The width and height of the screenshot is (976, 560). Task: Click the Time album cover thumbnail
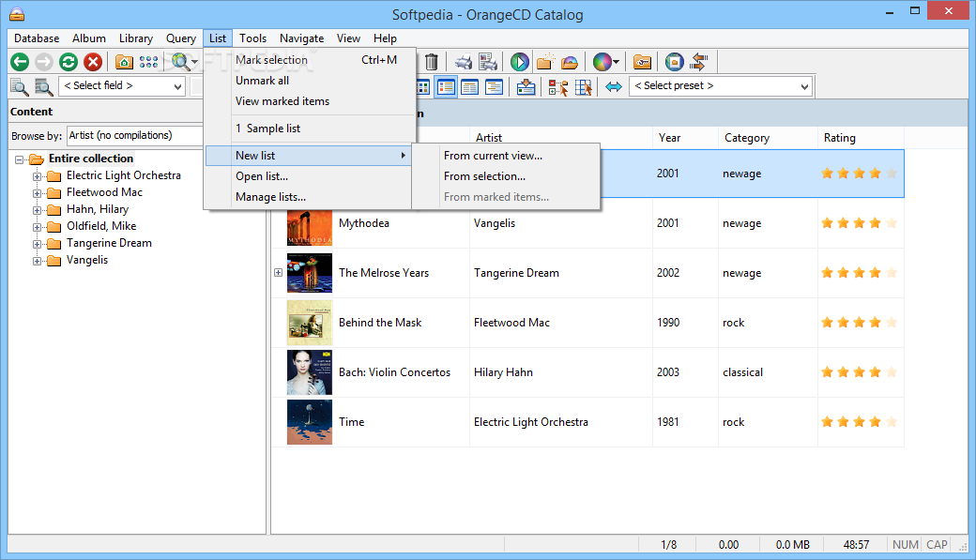click(x=310, y=422)
